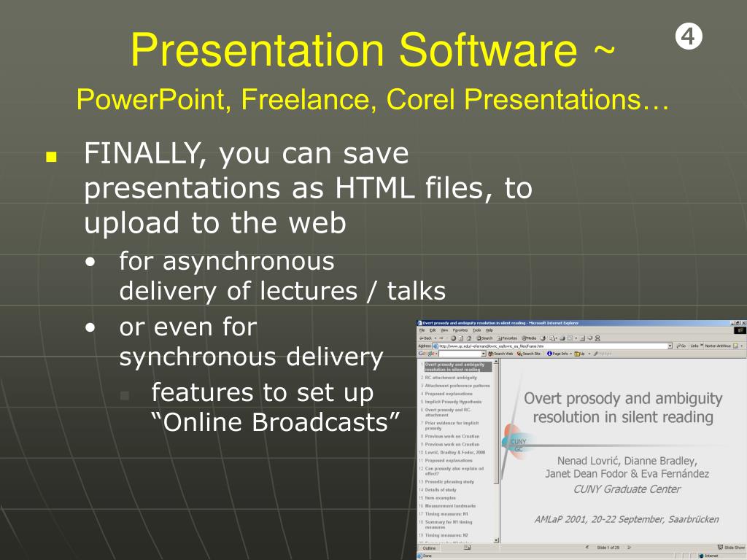Select outline item 'Timing measures: N1'
Viewport: 747px width, 560px height.
(x=446, y=514)
